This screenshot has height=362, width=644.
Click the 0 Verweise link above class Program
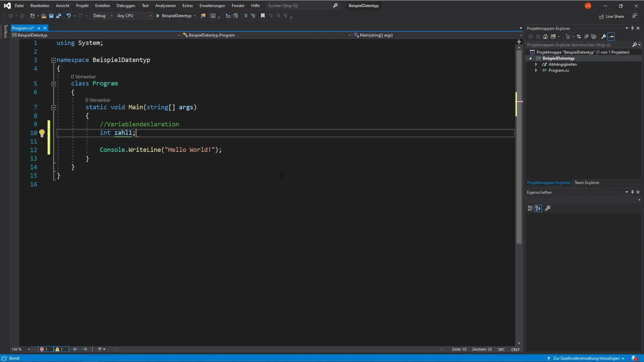[x=83, y=77]
